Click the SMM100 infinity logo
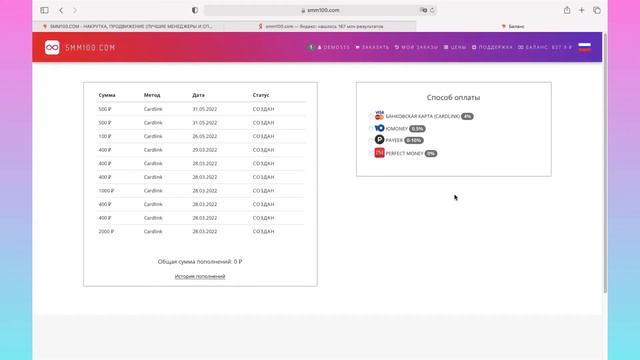The image size is (640, 360). (52, 47)
